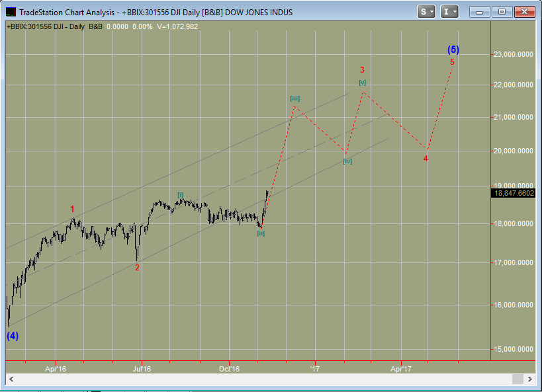Select the red wave 1 label
The image size is (542, 392).
point(72,209)
